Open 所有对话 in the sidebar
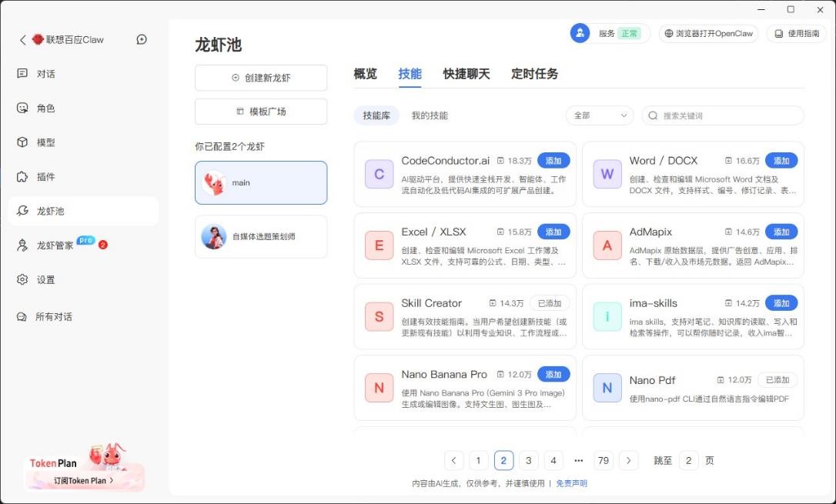Viewport: 836px width, 504px height. click(x=83, y=316)
